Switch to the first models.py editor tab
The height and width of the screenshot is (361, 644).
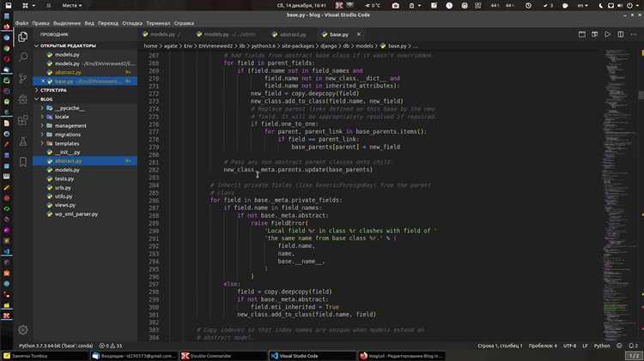pyautogui.click(x=162, y=34)
